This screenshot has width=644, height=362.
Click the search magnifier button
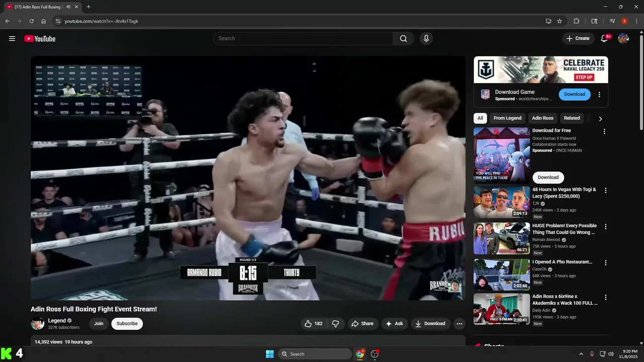pos(404,39)
